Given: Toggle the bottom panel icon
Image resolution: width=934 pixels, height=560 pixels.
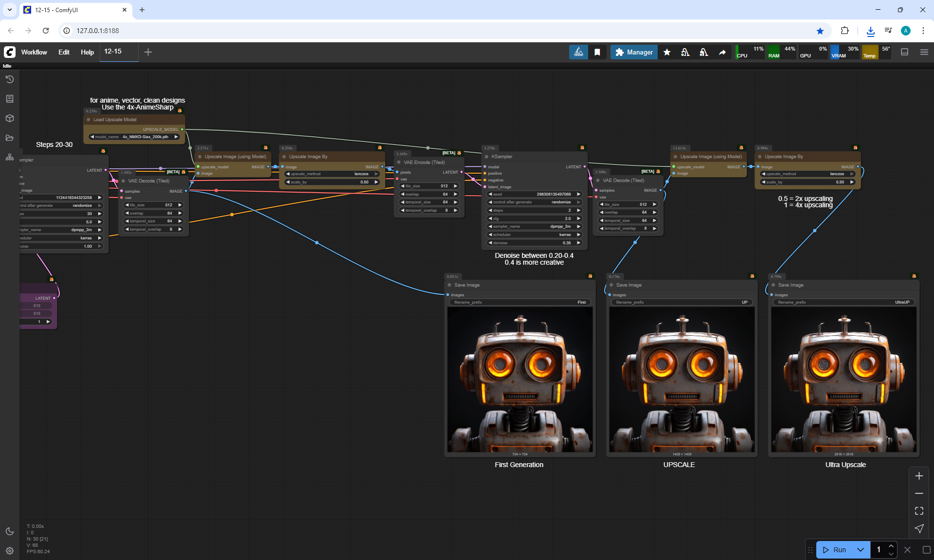Looking at the screenshot, I should [904, 52].
